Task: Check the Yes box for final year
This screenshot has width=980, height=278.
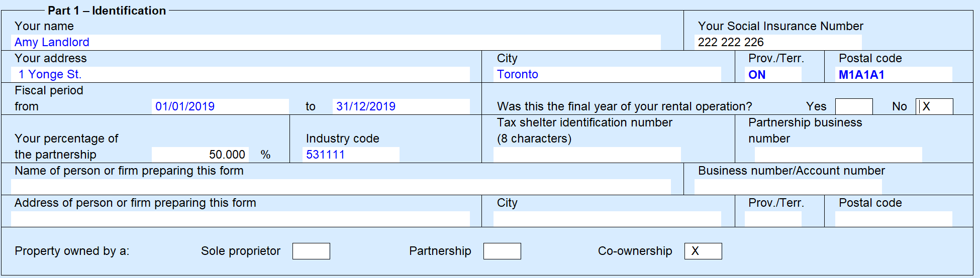Action: pyautogui.click(x=854, y=106)
